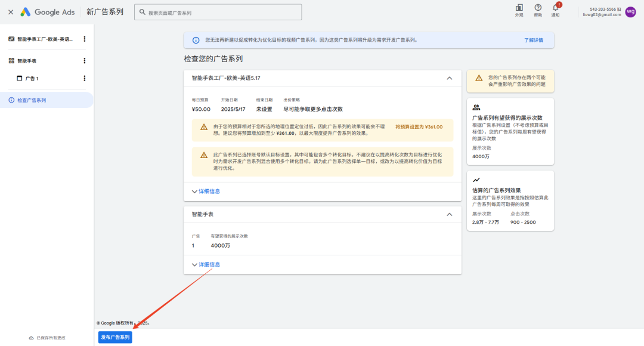This screenshot has height=346, width=644.
Task: Select 智能手表 ad group in sidebar
Action: tap(27, 61)
